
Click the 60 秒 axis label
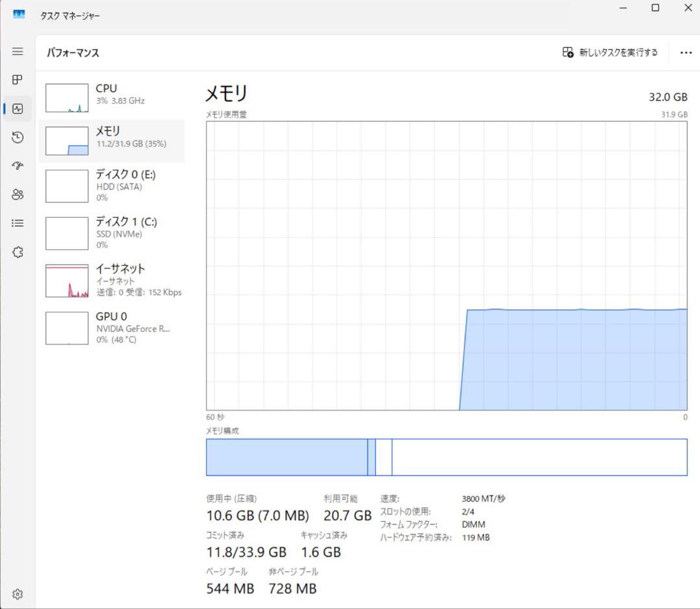(x=215, y=417)
